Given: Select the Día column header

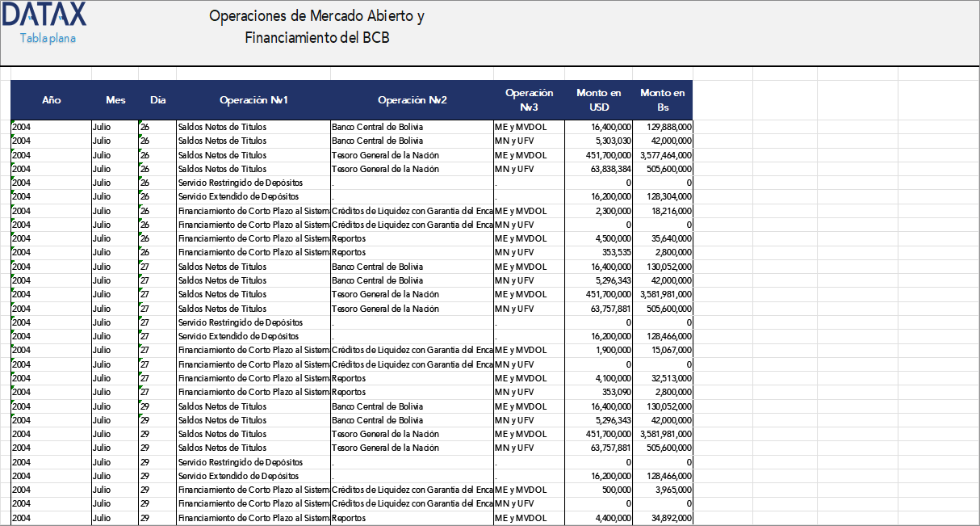Looking at the screenshot, I should pyautogui.click(x=157, y=99).
